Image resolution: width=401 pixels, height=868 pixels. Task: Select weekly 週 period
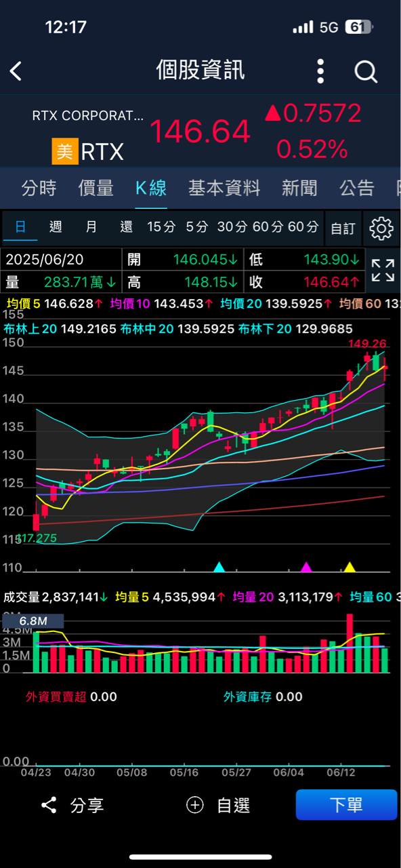[x=56, y=226]
